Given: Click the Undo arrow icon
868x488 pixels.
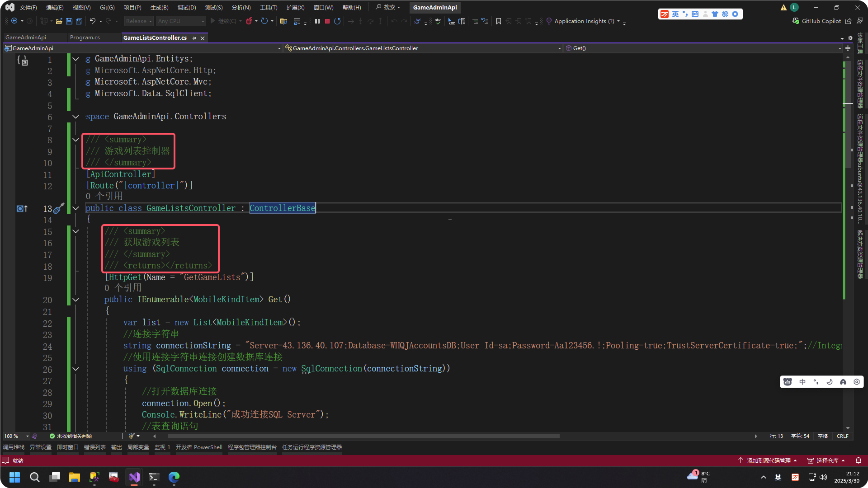Looking at the screenshot, I should pos(92,21).
